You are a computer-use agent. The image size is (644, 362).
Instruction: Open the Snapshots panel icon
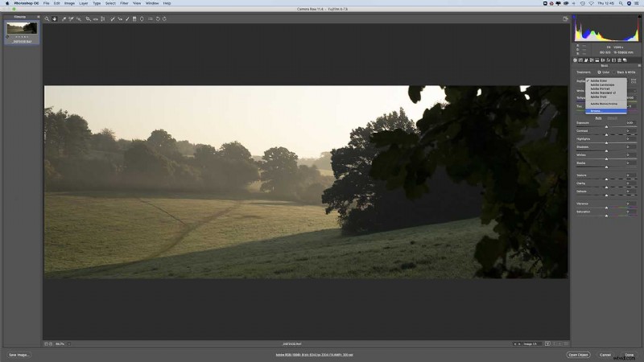625,60
